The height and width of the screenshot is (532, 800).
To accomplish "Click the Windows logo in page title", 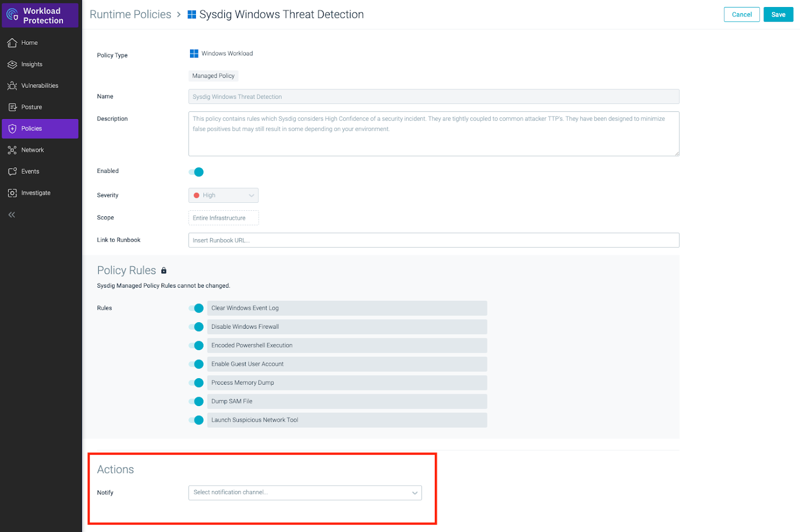I will 191,14.
